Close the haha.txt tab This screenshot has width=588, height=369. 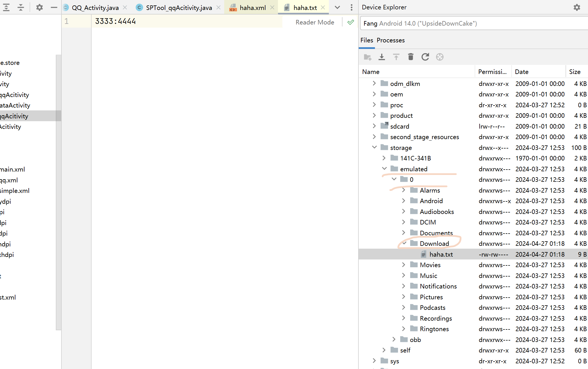click(x=323, y=7)
